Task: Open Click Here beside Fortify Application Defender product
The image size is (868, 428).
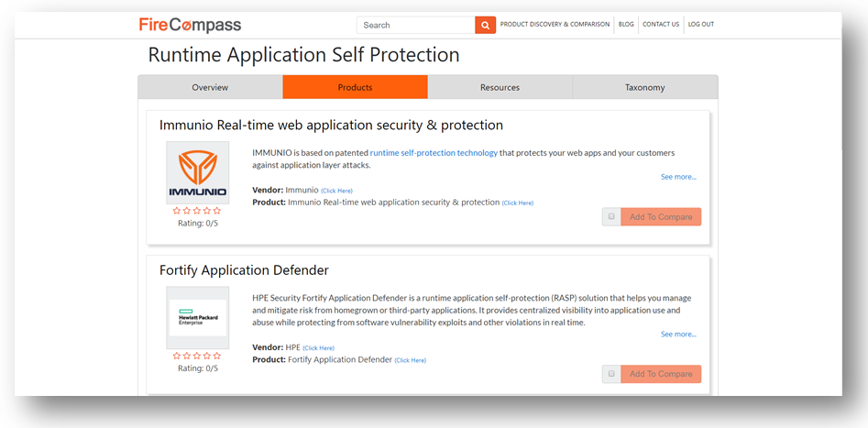Action: pos(411,360)
